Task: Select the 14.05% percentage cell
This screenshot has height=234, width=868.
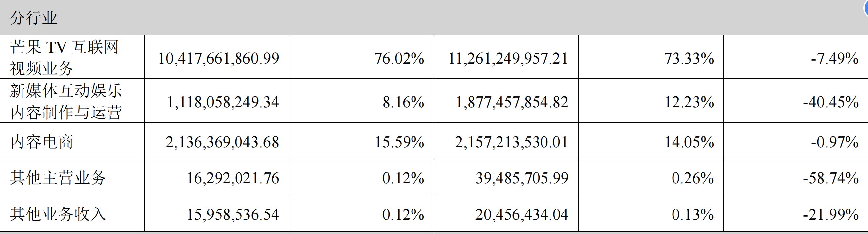Action: click(689, 142)
